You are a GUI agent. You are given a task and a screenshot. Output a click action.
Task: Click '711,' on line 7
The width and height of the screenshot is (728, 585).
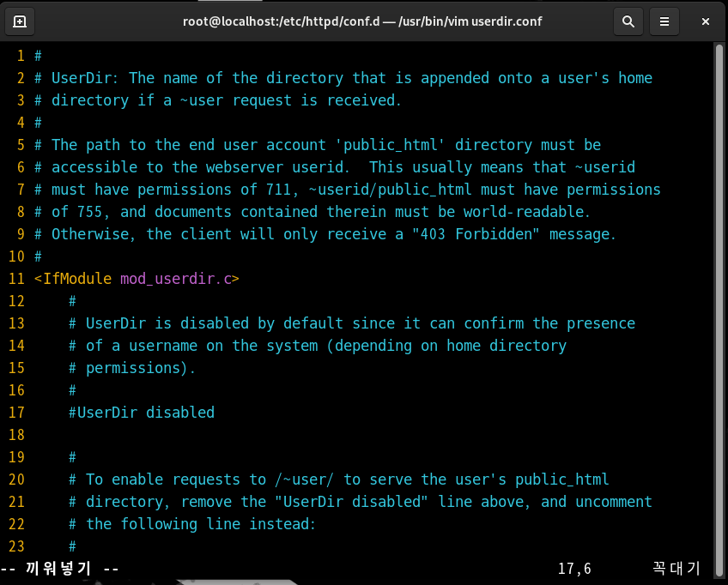point(282,190)
